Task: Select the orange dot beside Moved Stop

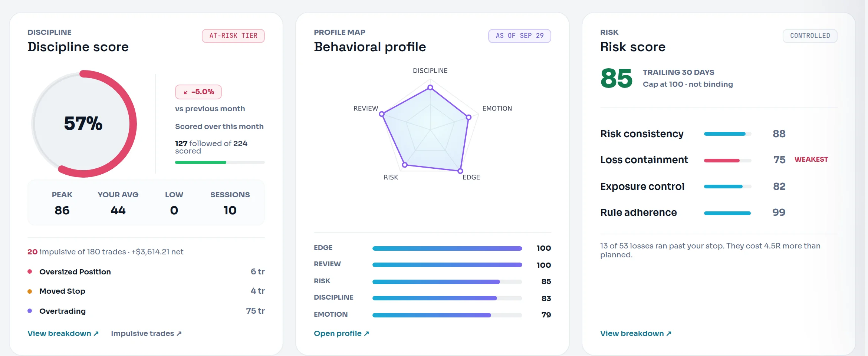Action: tap(30, 291)
